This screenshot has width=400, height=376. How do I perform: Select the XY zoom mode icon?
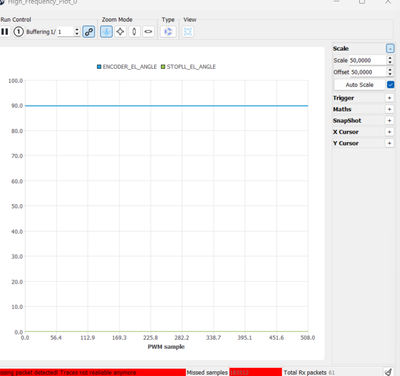click(x=120, y=32)
